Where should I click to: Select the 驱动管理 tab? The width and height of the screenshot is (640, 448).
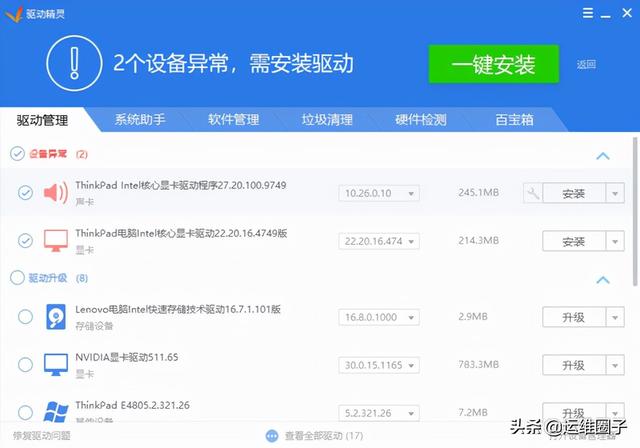pos(42,120)
